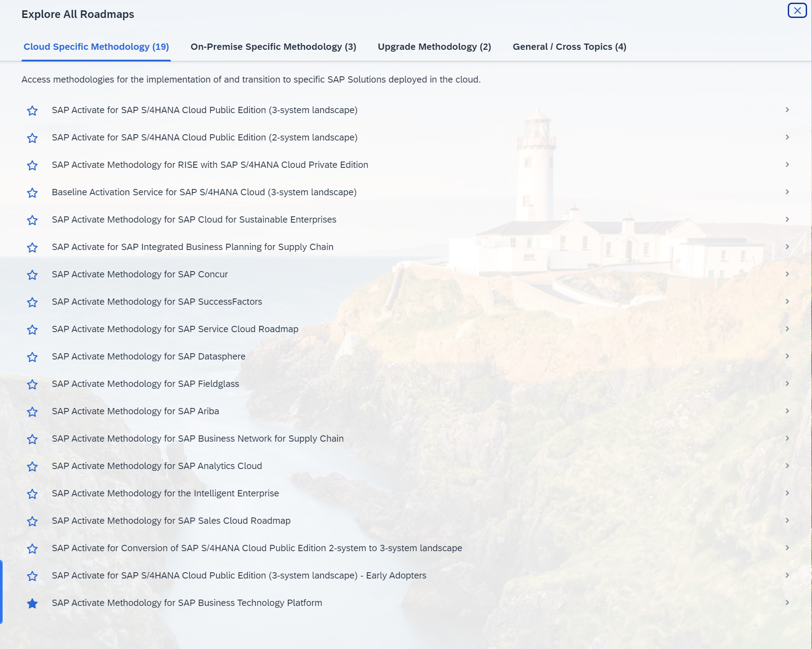The image size is (812, 649).
Task: Toggle favorite star for SAP Service Cloud Roadmap
Action: [x=32, y=329]
